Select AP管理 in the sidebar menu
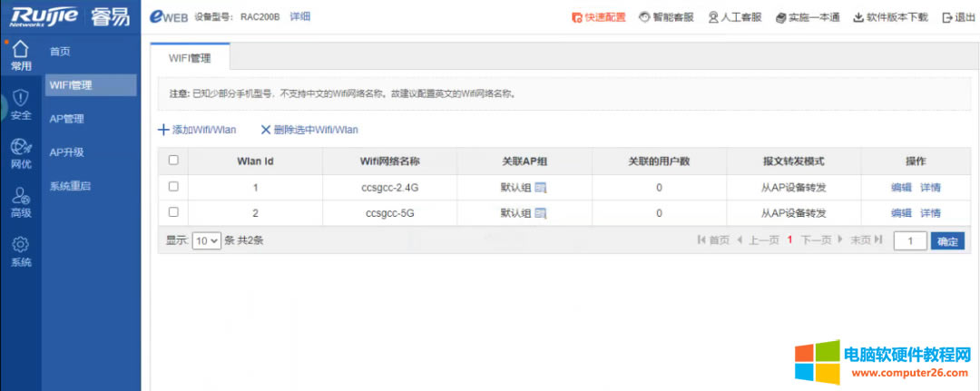Viewport: 980px width, 391px height. (x=67, y=119)
